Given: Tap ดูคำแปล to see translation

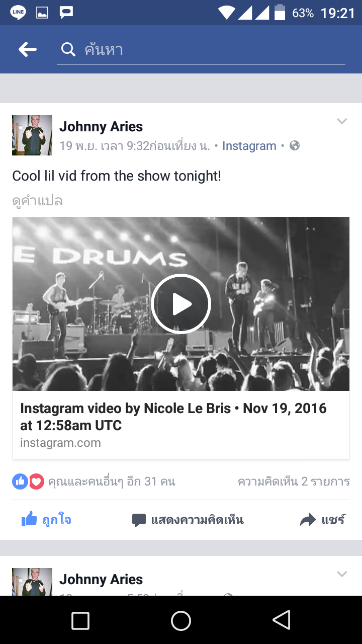Looking at the screenshot, I should click(x=37, y=201).
